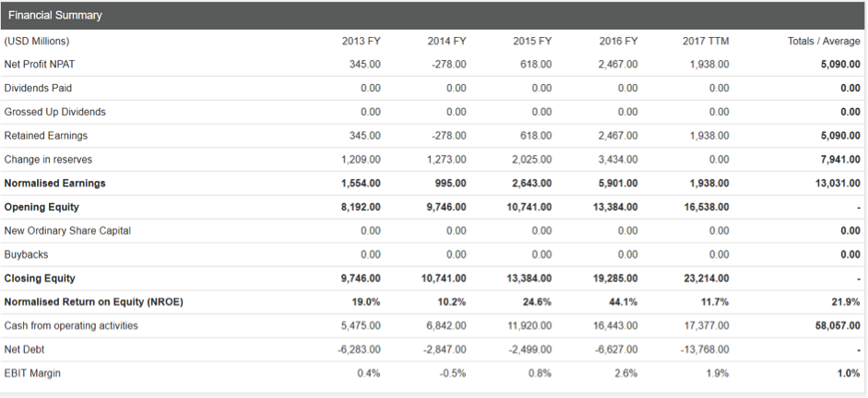The image size is (868, 398).
Task: Select the Grossed Up Dividends row label
Action: (x=55, y=112)
